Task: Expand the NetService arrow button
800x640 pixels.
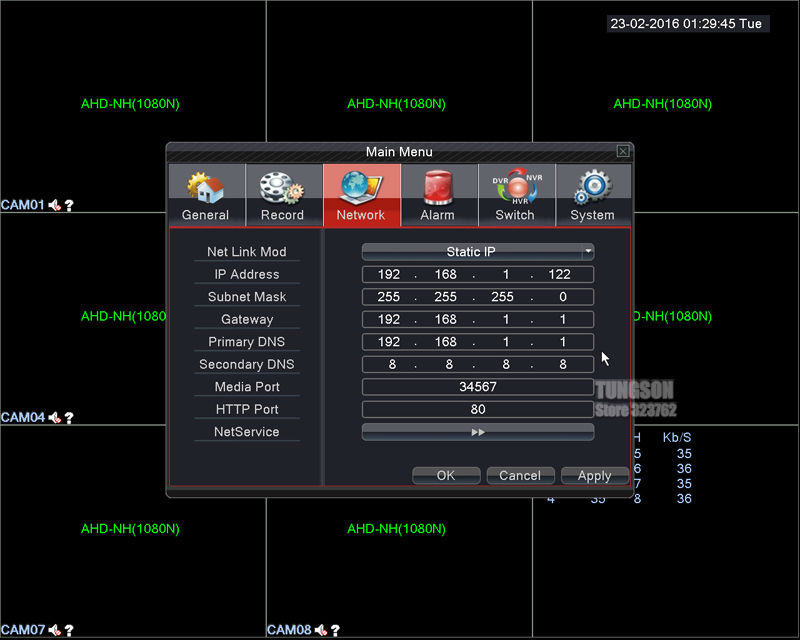Action: (x=478, y=432)
